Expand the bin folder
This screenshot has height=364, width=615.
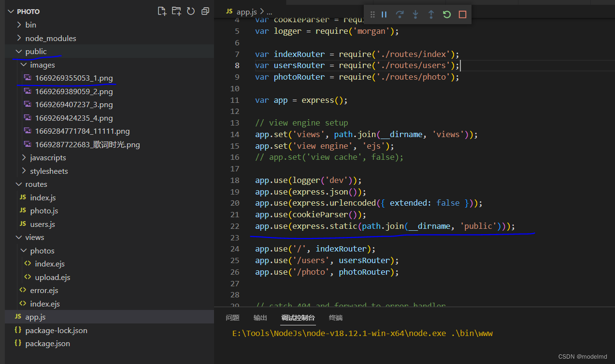click(19, 25)
